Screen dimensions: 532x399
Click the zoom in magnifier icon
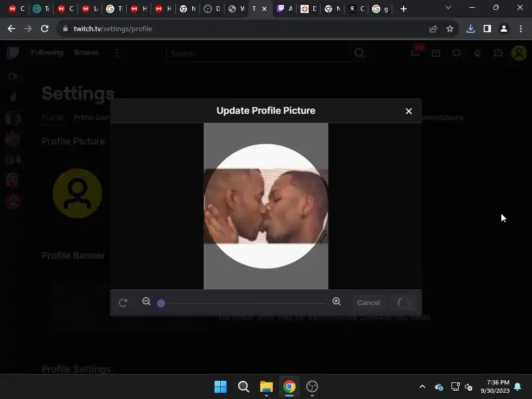pos(336,301)
